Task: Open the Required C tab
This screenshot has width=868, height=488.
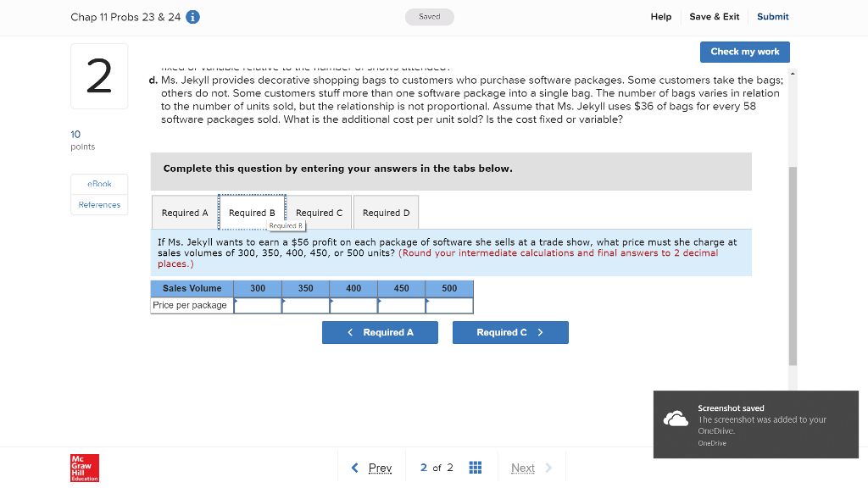Action: click(x=319, y=212)
